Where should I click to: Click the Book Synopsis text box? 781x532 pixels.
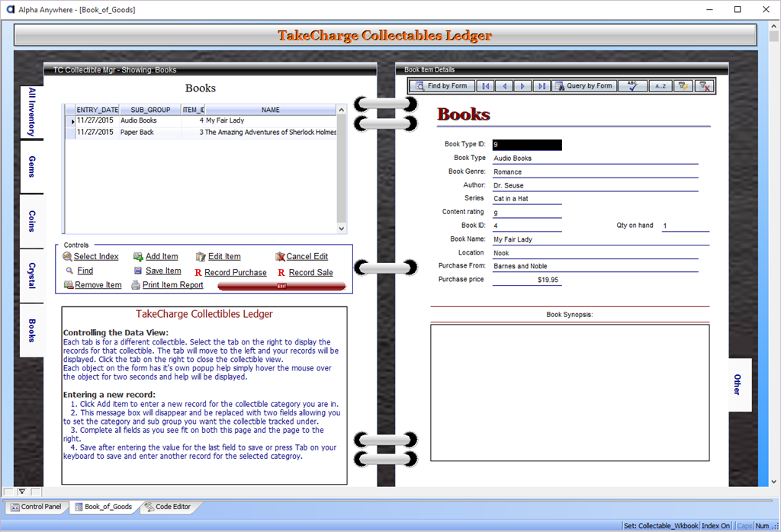(x=570, y=393)
